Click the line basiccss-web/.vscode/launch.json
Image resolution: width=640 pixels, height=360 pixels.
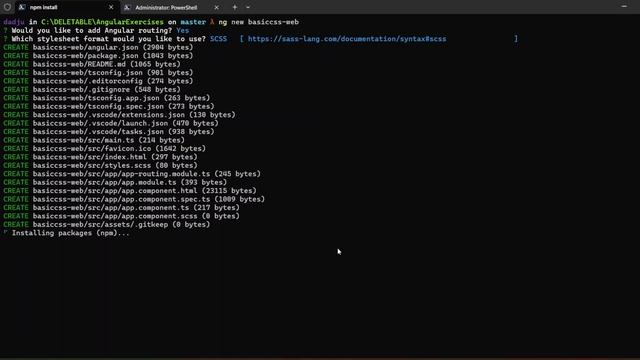(x=111, y=123)
